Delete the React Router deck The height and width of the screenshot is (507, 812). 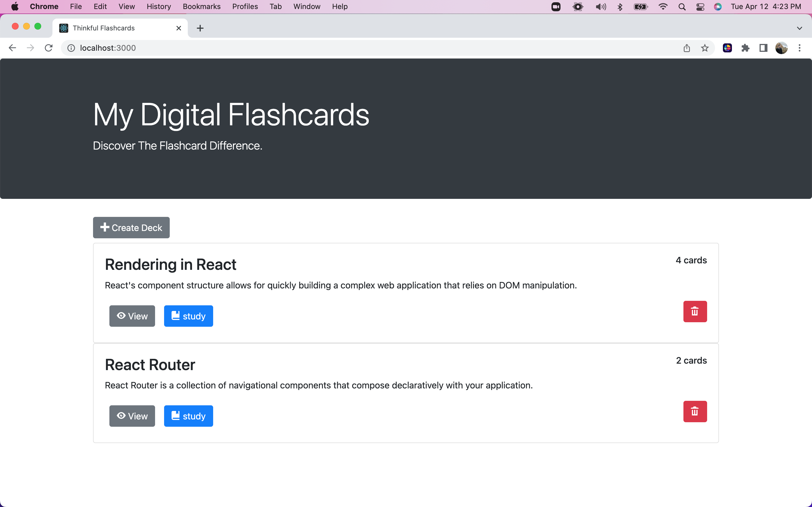(x=694, y=411)
